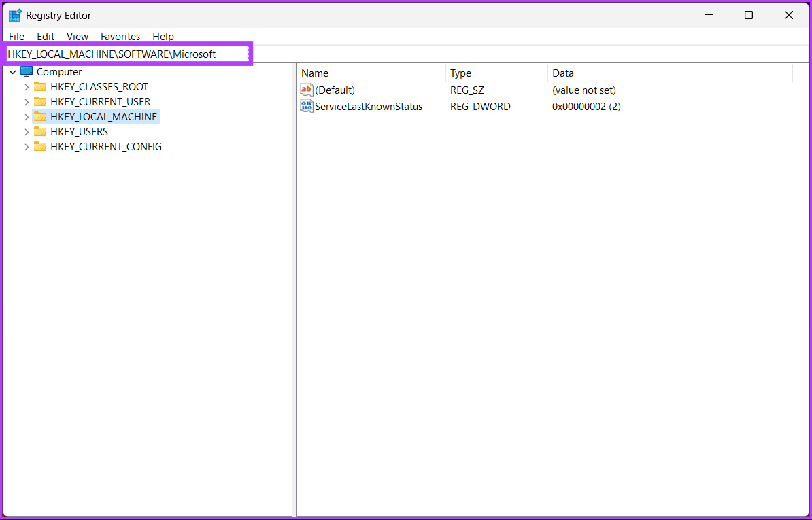Select the ServiceLastKnownStatus value name
Screen dimensions: 812x520
coord(369,107)
